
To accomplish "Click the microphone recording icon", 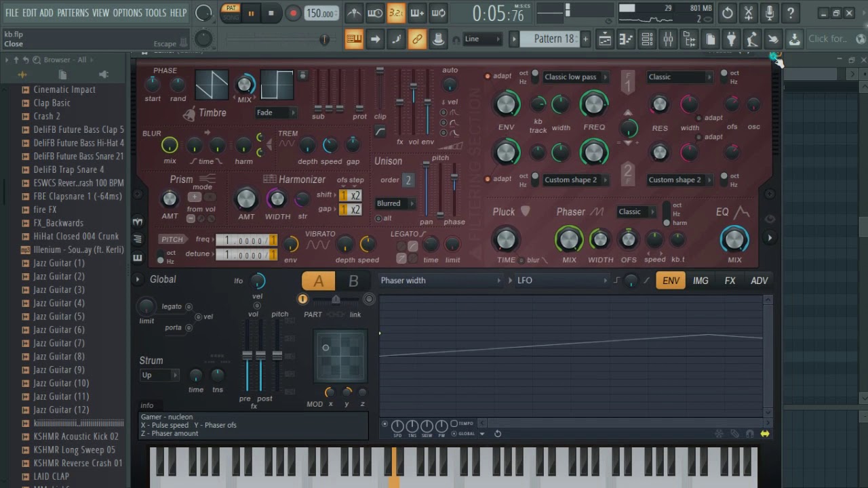I will pyautogui.click(x=770, y=13).
